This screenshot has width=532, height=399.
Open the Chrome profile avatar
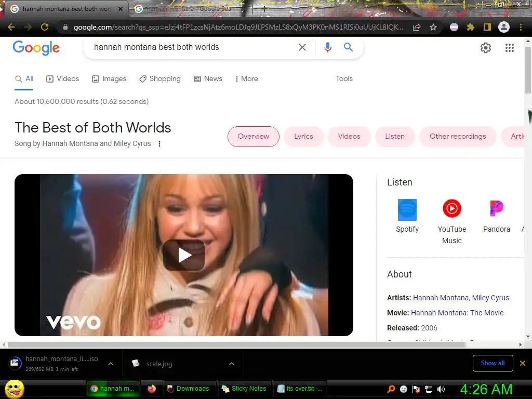pyautogui.click(x=504, y=27)
